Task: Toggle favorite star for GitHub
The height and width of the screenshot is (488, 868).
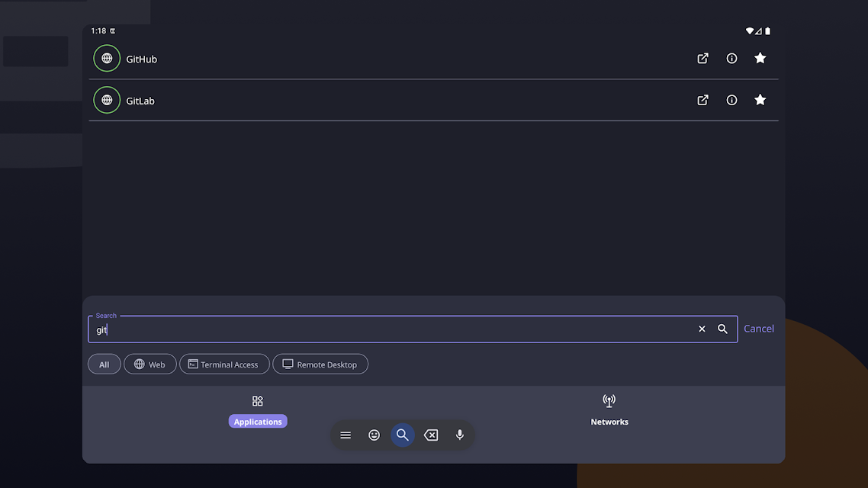Action: pos(760,58)
